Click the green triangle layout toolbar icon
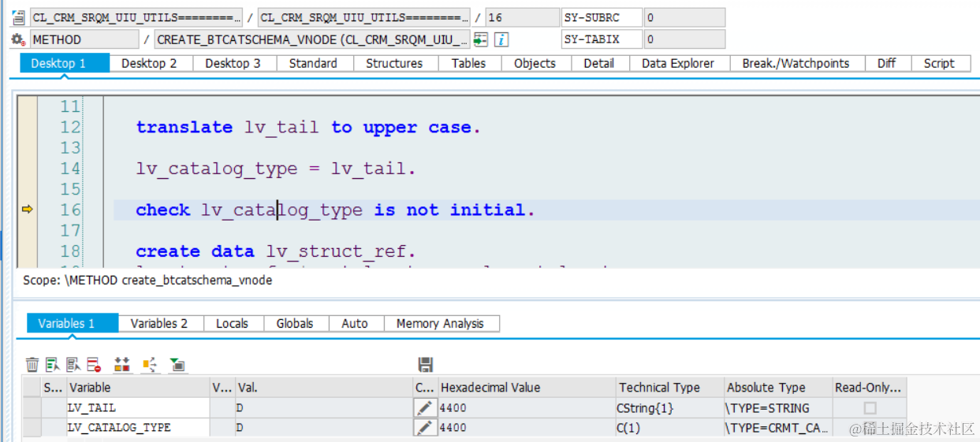This screenshot has height=442, width=980. (x=177, y=364)
